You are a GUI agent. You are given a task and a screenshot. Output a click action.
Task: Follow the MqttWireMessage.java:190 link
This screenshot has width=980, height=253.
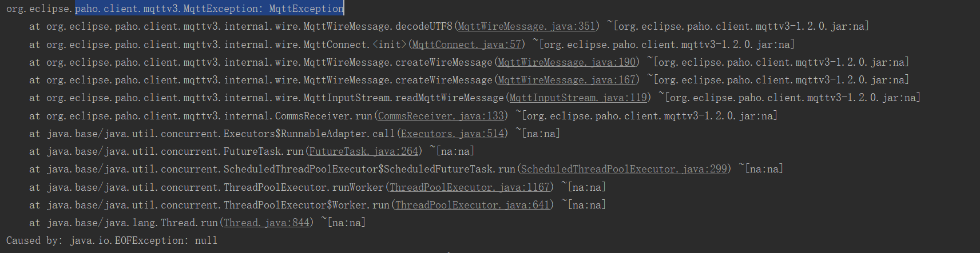click(566, 62)
